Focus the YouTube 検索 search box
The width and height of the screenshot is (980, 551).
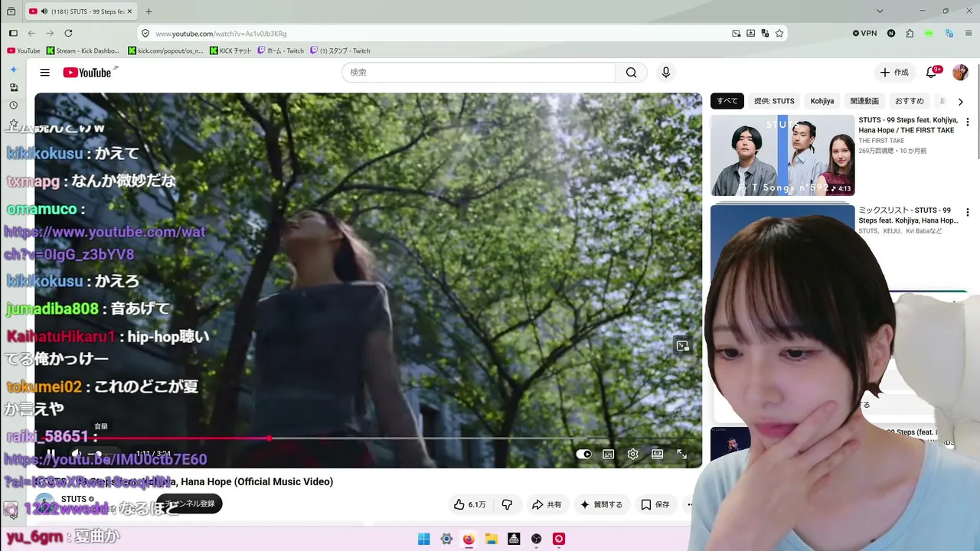[x=479, y=73]
